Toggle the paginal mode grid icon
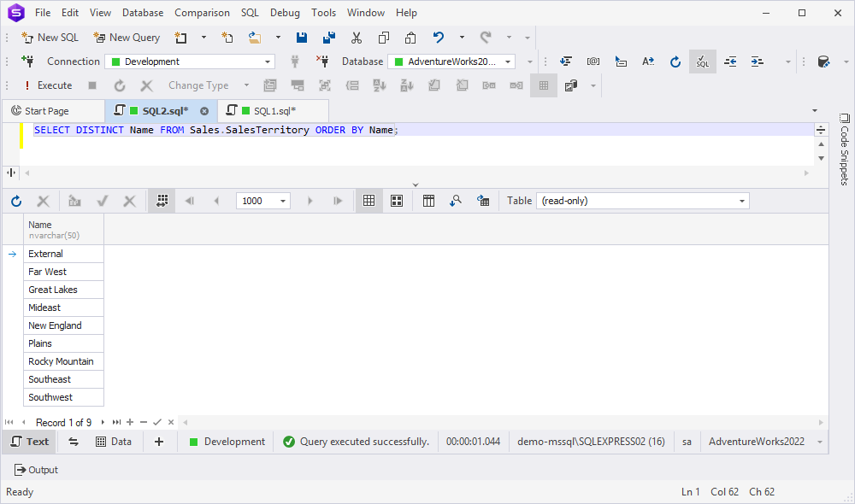The image size is (855, 504). click(162, 201)
